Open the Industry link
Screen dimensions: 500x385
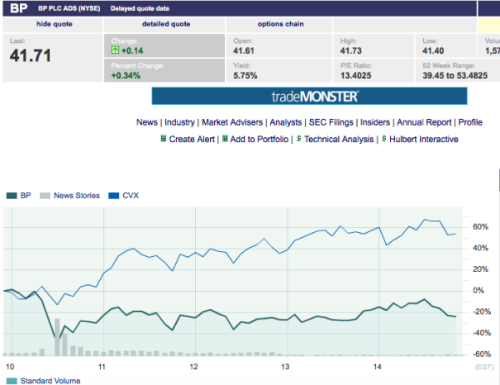click(x=179, y=122)
